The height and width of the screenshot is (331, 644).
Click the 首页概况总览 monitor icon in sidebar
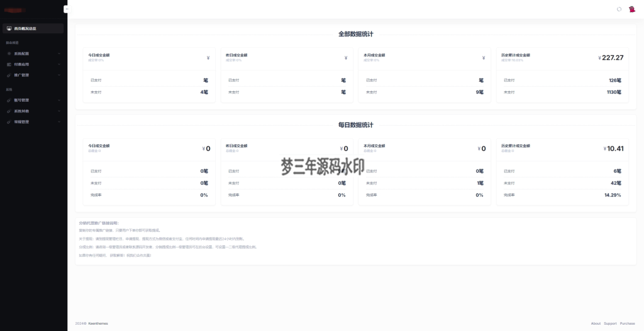(8, 28)
